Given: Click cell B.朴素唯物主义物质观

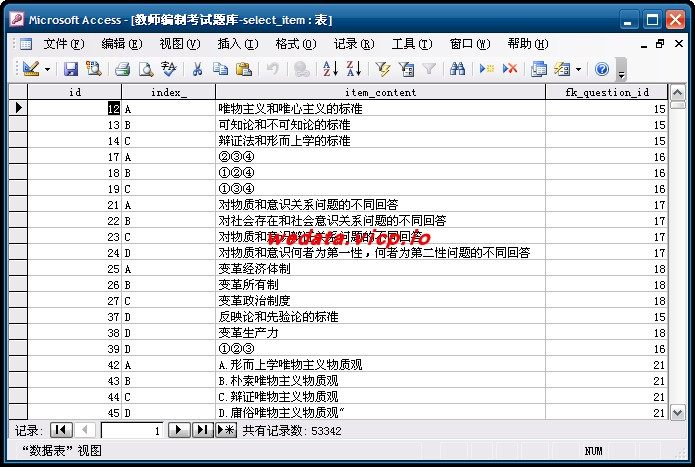Looking at the screenshot, I should [x=380, y=381].
